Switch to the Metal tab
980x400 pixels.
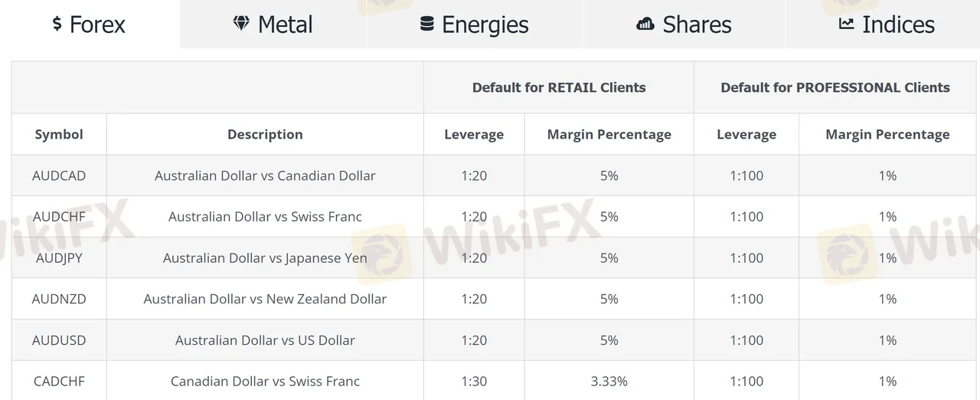tap(273, 25)
